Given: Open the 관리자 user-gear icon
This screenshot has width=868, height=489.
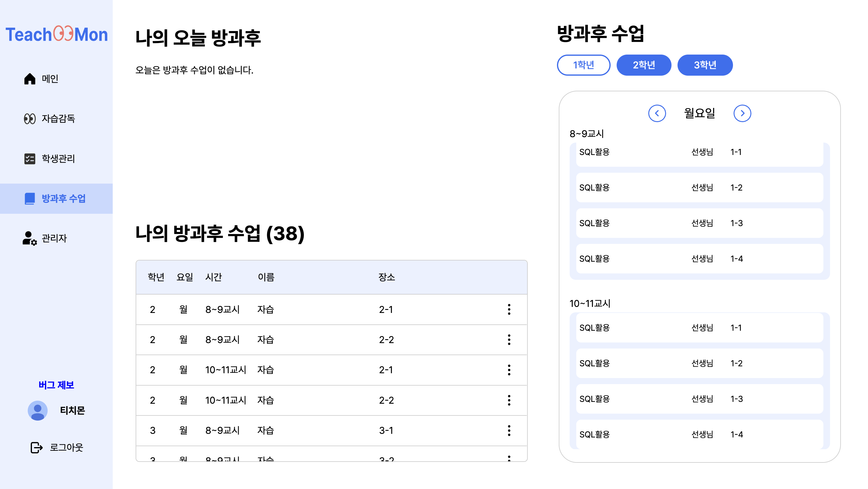Looking at the screenshot, I should point(30,238).
